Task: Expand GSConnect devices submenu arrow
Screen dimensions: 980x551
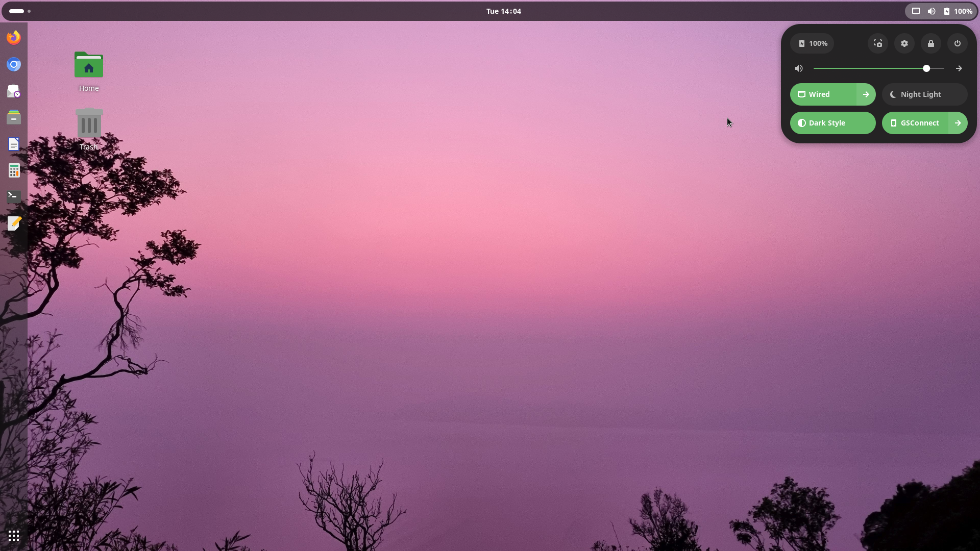Action: pos(958,123)
